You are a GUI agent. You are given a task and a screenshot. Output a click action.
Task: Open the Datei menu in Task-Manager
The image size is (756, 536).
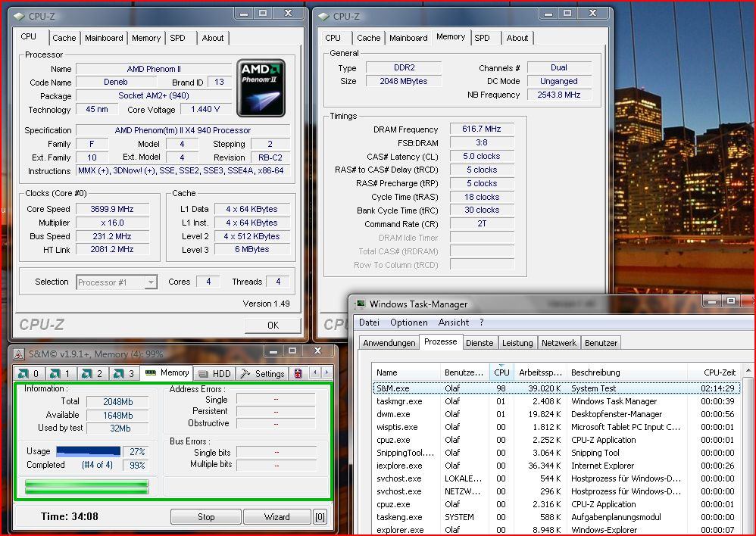point(370,323)
